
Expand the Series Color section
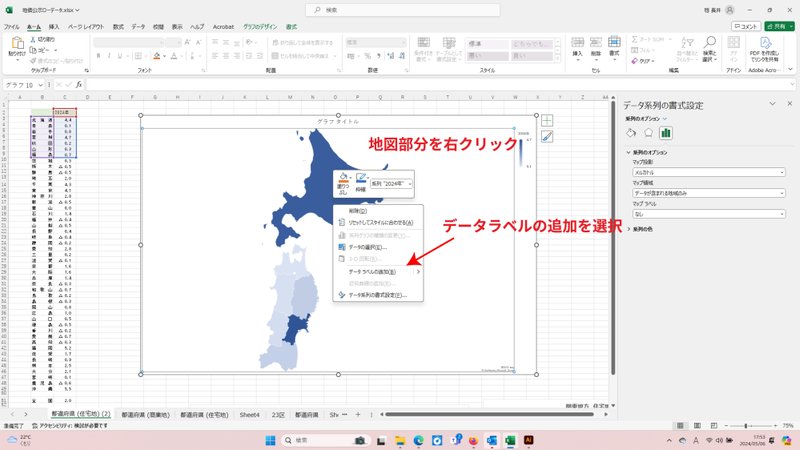[640, 229]
